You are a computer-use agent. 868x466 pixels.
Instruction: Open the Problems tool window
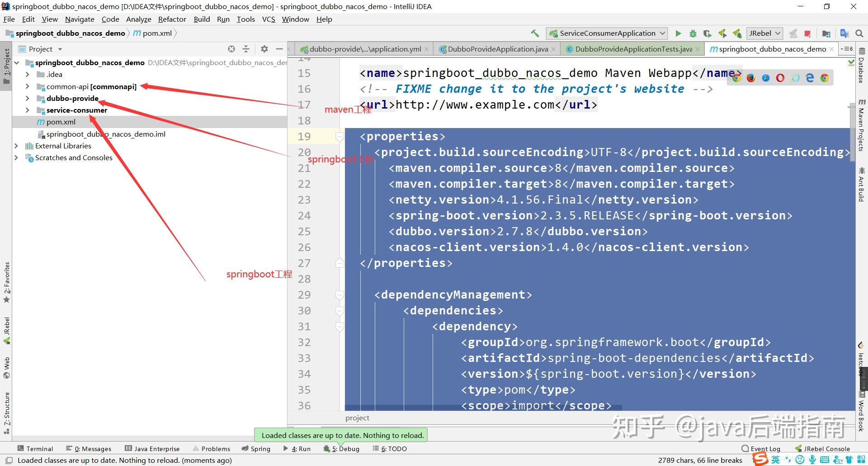[x=211, y=449]
